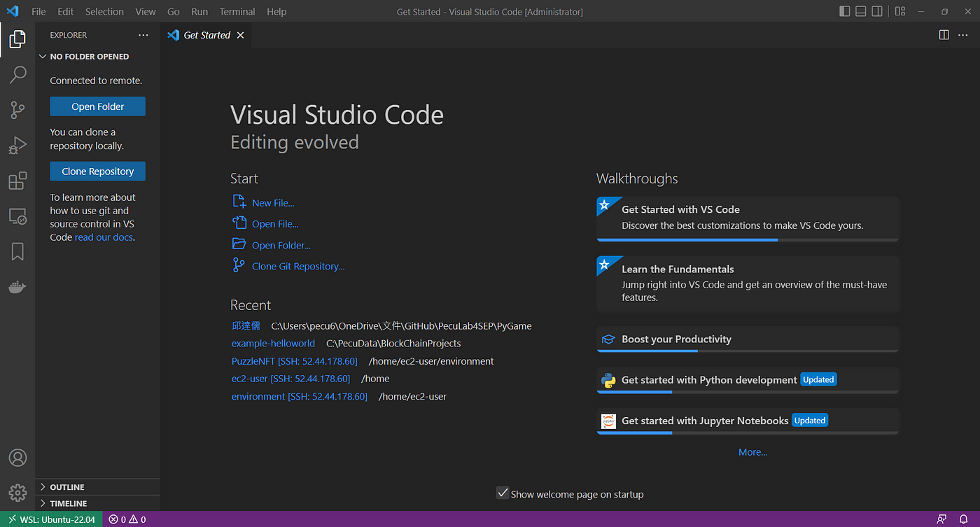Open Customize Layout icon in title bar
The width and height of the screenshot is (980, 527).
click(900, 11)
